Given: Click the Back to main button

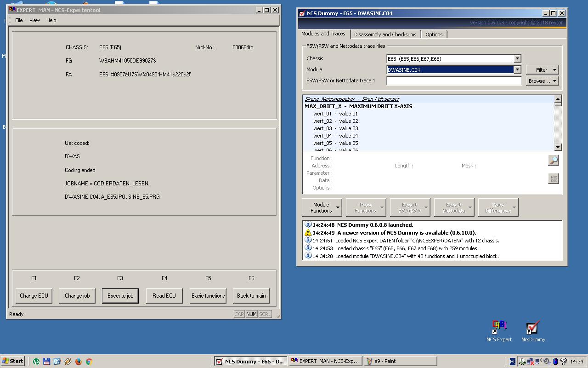Looking at the screenshot, I should (x=251, y=296).
